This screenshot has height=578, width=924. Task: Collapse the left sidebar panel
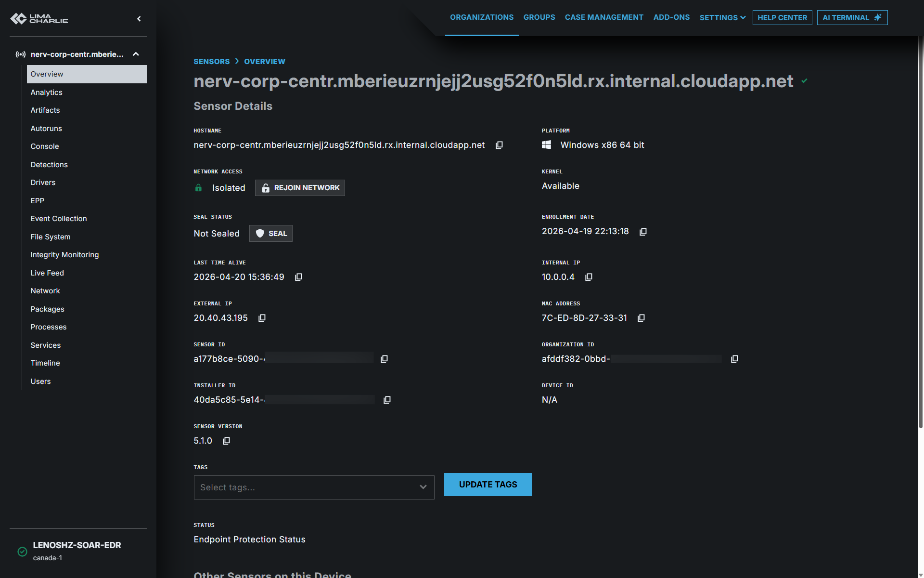coord(139,19)
